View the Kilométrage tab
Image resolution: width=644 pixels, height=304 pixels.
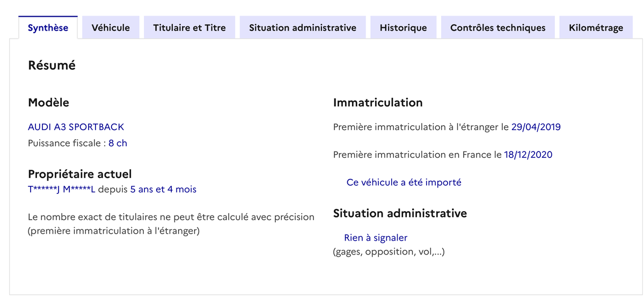(596, 28)
